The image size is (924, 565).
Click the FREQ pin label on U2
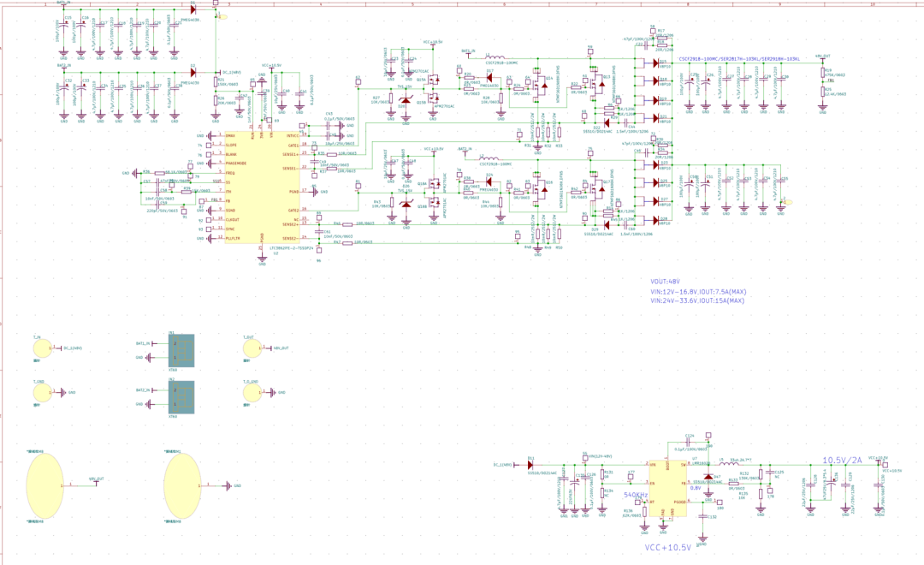pos(230,173)
